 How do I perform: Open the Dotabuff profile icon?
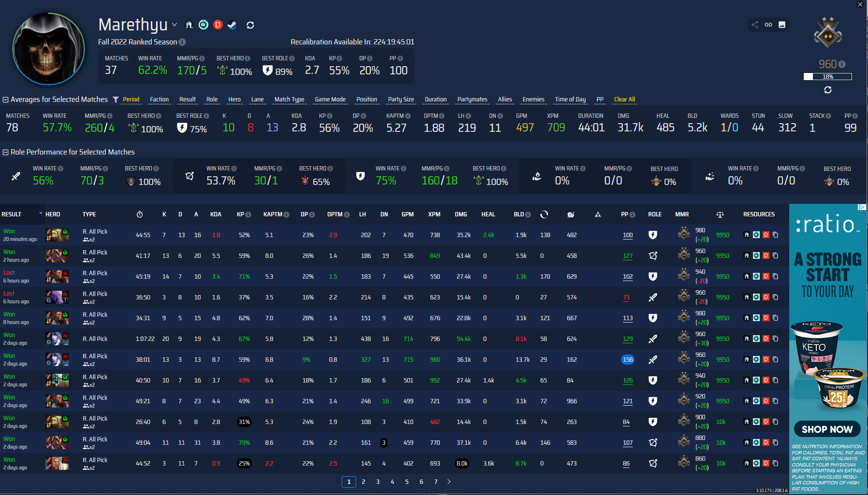tap(218, 25)
